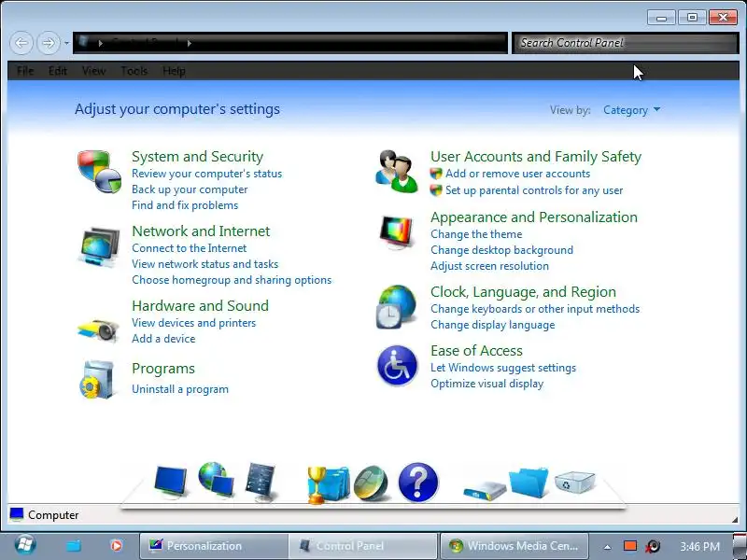747x560 pixels.
Task: Click Review your computer's status
Action: (x=206, y=174)
